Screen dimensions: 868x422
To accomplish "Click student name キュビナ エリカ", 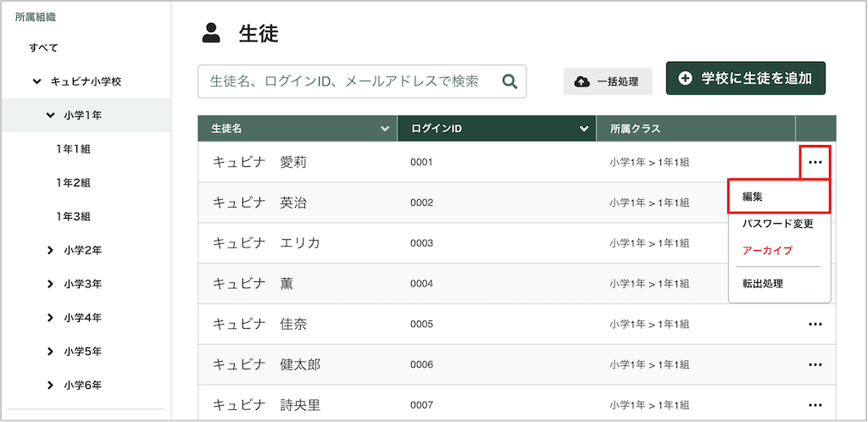I will point(266,243).
